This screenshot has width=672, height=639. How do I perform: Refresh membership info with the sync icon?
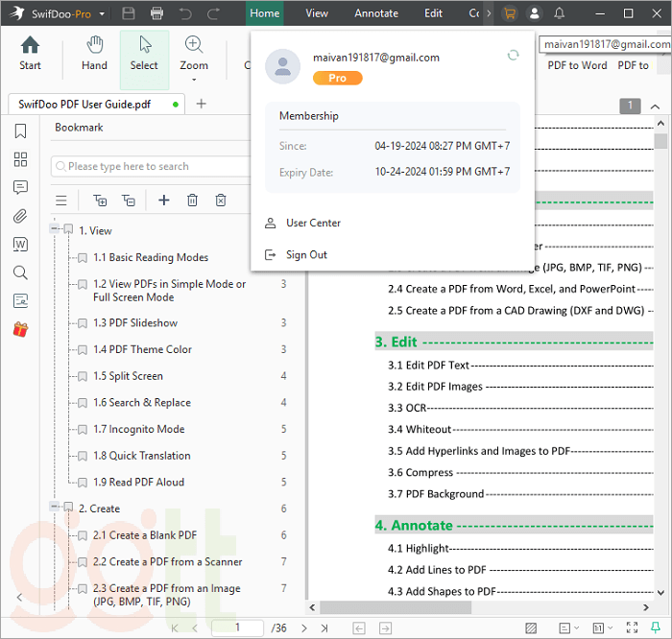513,56
